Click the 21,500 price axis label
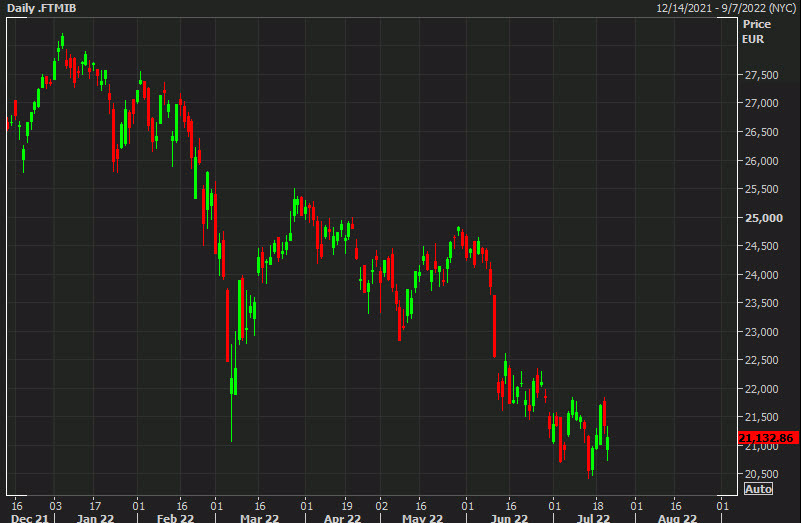The height and width of the screenshot is (523, 801). [761, 417]
